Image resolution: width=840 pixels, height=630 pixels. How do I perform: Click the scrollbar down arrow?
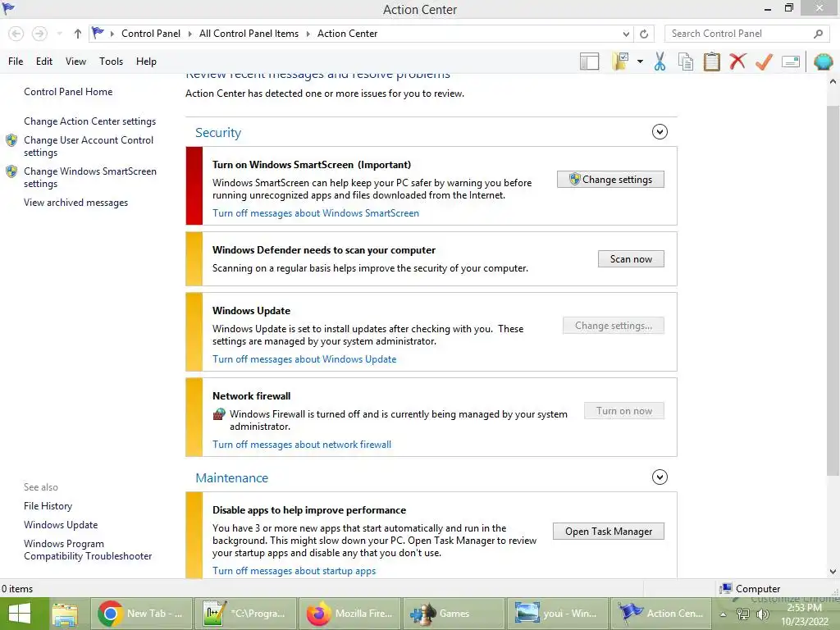[833, 572]
